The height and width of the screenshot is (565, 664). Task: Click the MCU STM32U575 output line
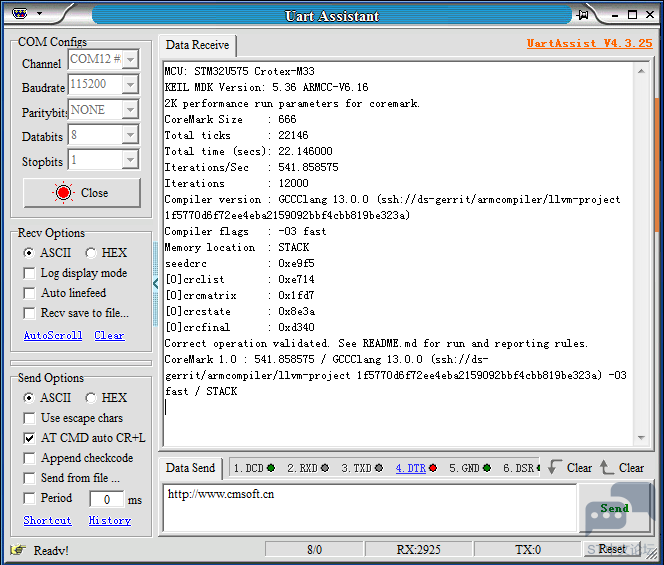coord(239,71)
